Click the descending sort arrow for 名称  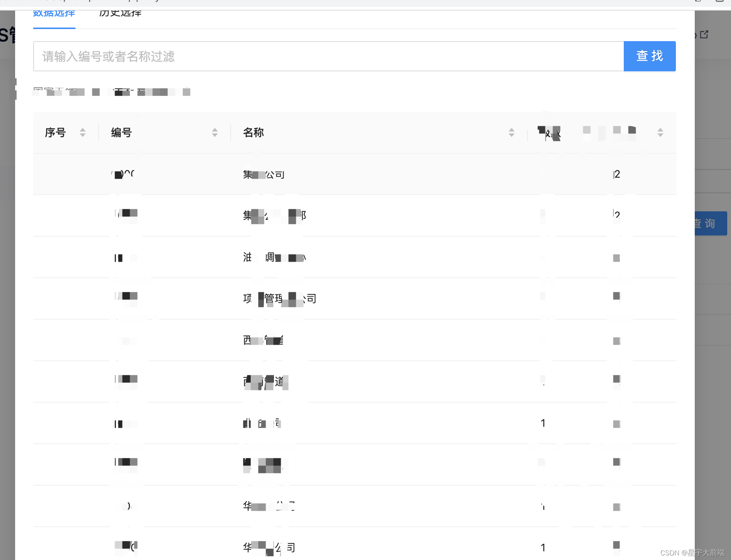coord(512,135)
